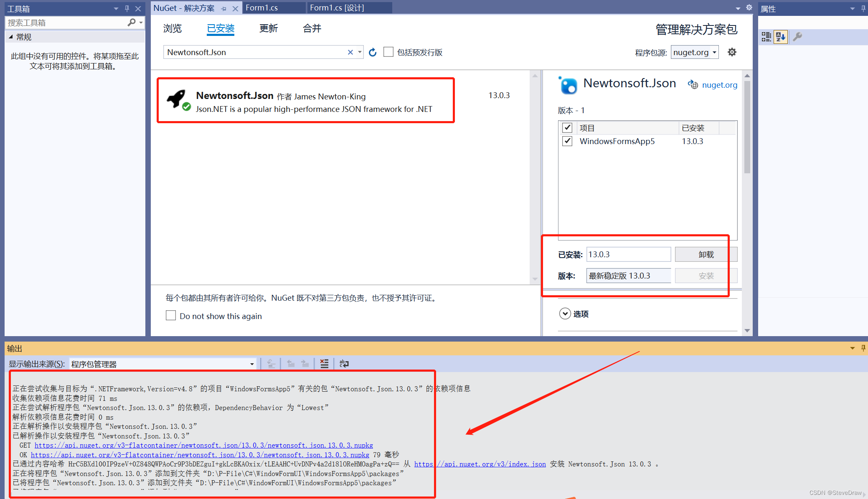Open the Form1.cs code tab
Viewport: 868px width, 499px height.
coord(274,8)
